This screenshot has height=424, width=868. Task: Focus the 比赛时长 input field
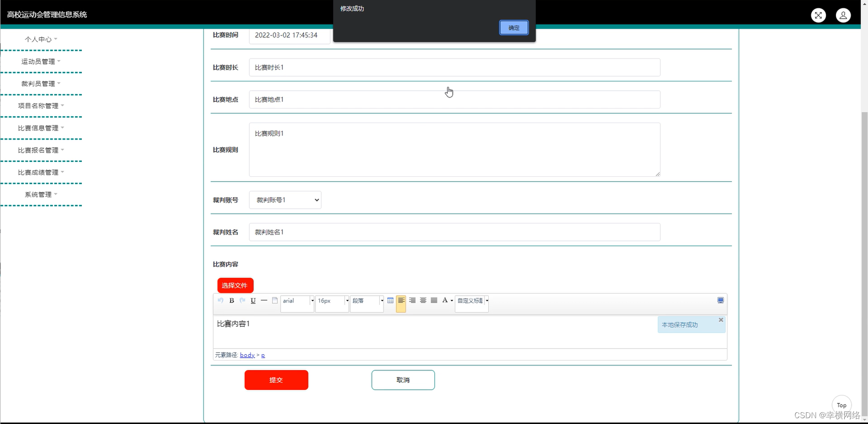pyautogui.click(x=454, y=67)
